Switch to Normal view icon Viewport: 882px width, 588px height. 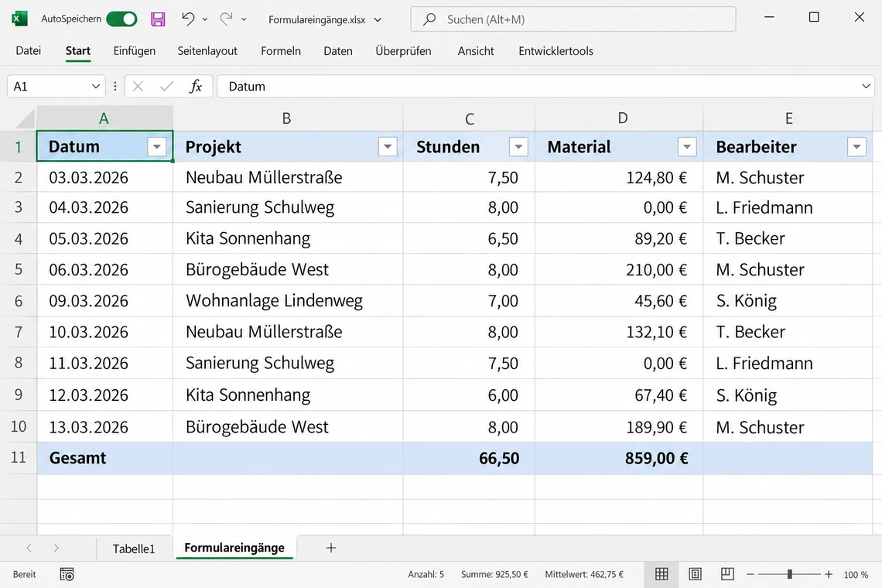[x=661, y=574]
